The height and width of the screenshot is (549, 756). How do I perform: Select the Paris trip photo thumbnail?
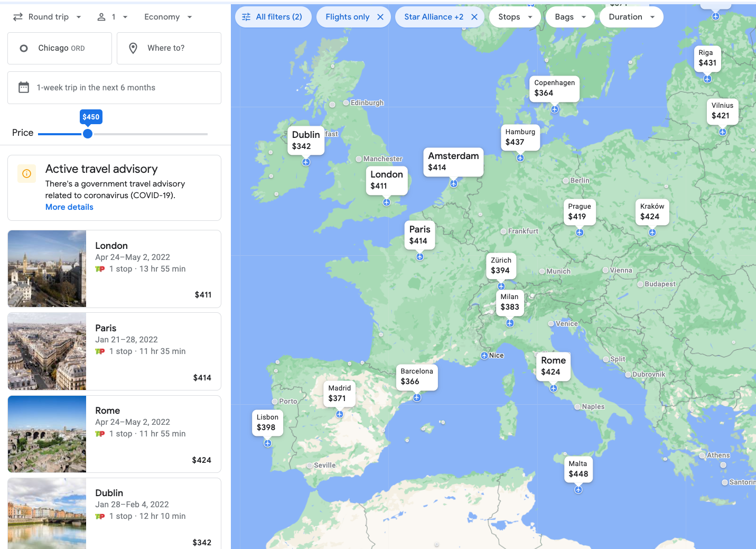tap(46, 351)
